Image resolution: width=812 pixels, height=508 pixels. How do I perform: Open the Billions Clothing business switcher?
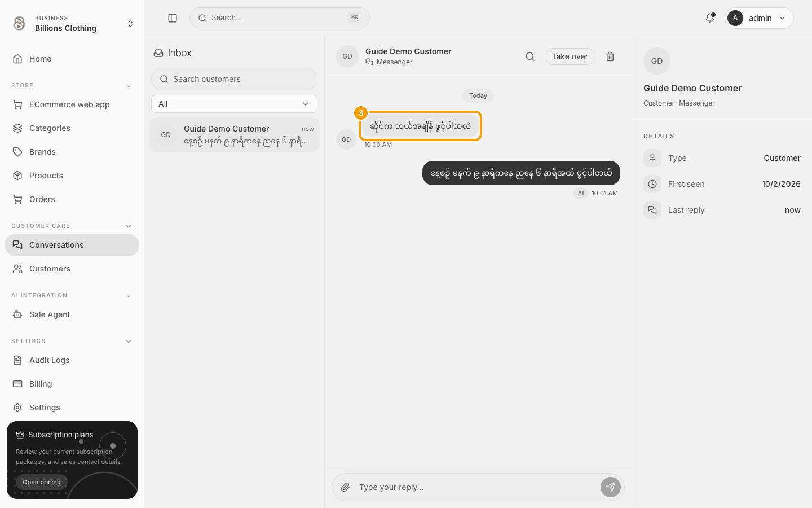(72, 23)
